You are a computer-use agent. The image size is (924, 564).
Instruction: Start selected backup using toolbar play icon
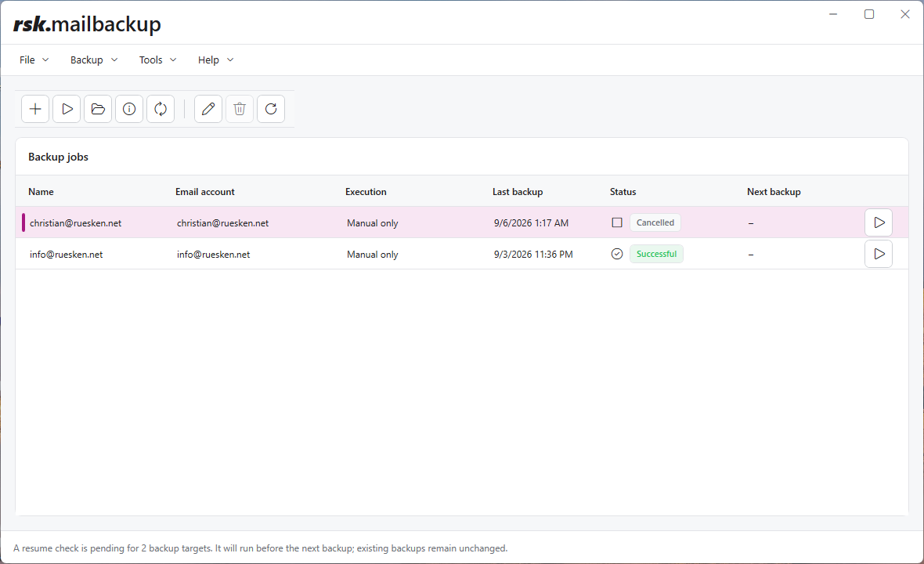pyautogui.click(x=67, y=109)
